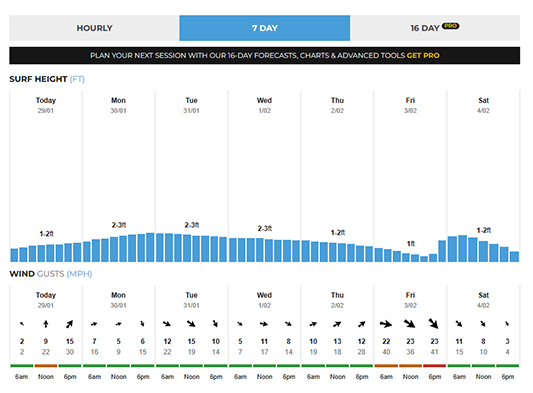The image size is (533, 393).
Task: Click the orange wind rating bar for Today noon
Action: click(46, 366)
